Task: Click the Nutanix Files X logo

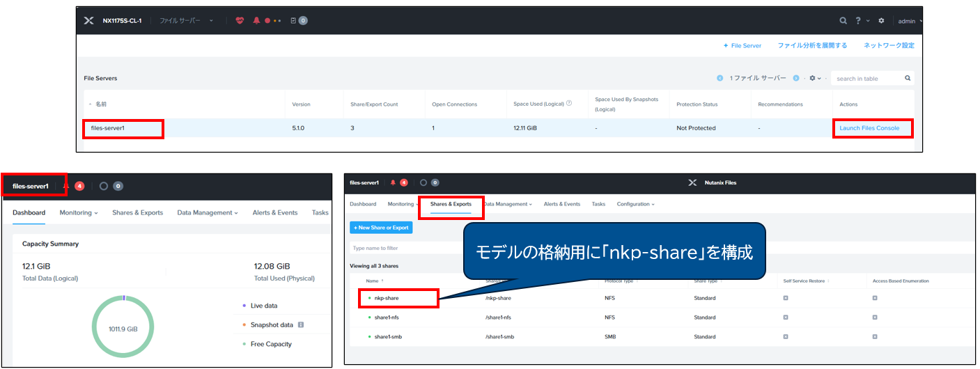Action: [692, 183]
